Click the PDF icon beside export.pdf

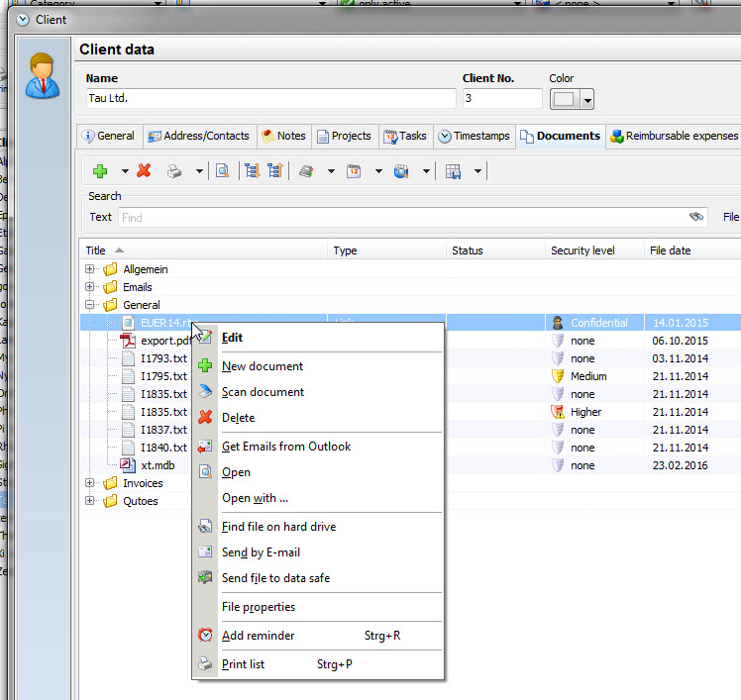click(128, 341)
